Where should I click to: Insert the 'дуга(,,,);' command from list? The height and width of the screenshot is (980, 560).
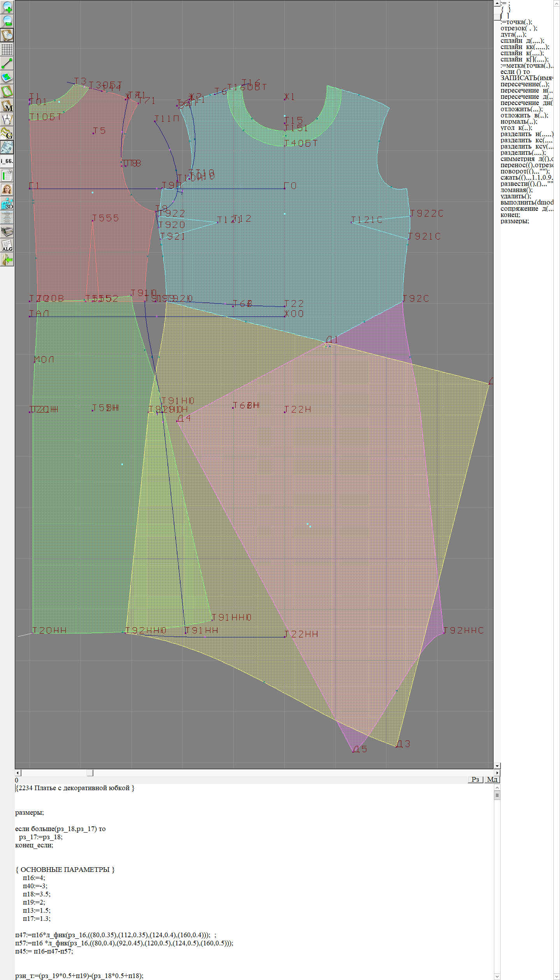click(513, 34)
